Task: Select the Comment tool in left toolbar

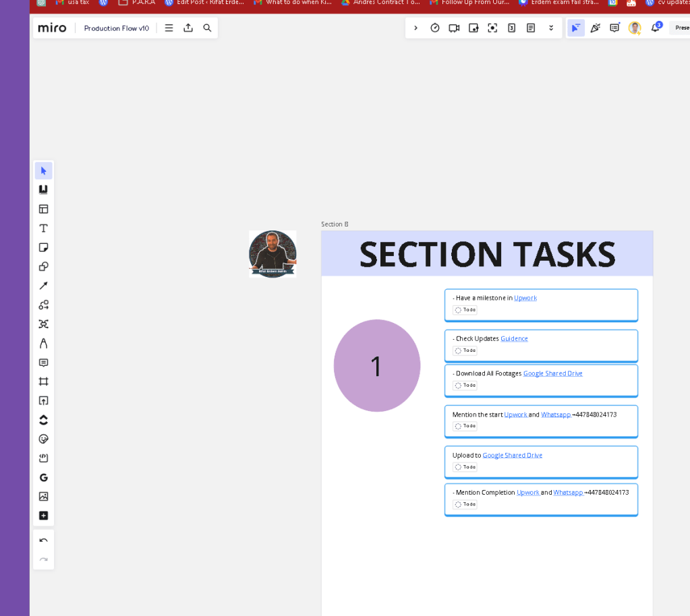Action: (44, 363)
